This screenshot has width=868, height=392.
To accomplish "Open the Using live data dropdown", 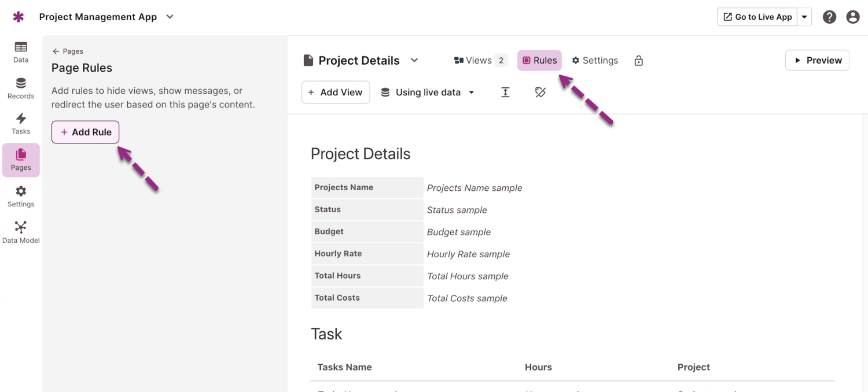I will (428, 92).
